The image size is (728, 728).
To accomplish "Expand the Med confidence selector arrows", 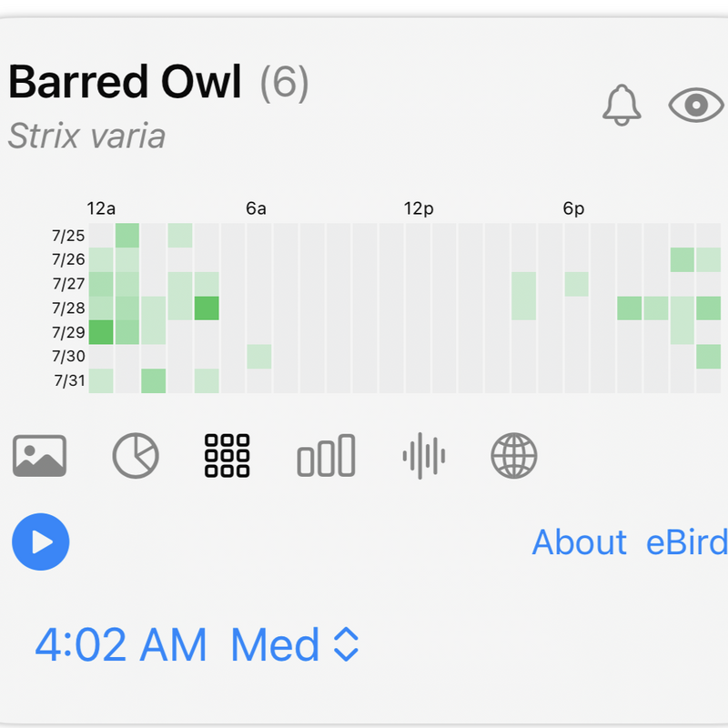I will click(x=347, y=644).
